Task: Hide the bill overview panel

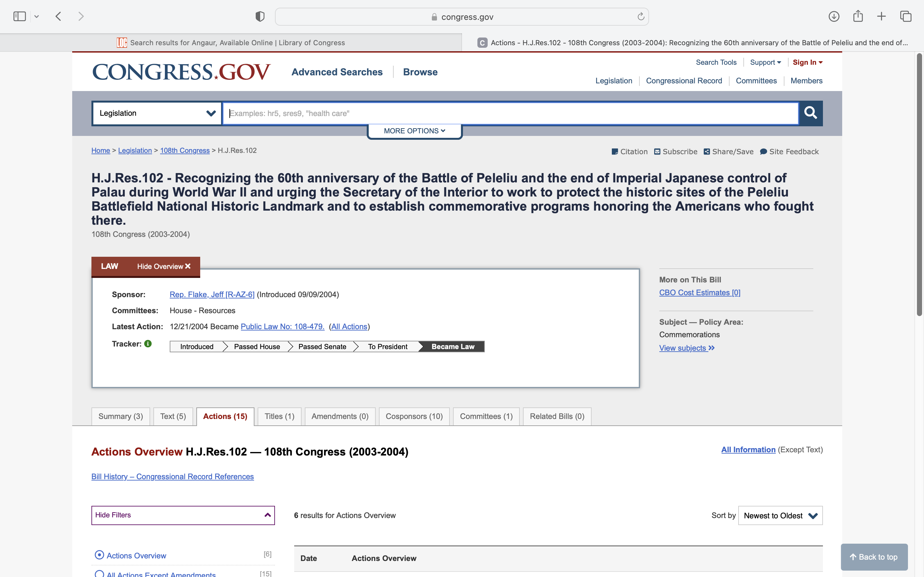Action: pyautogui.click(x=164, y=266)
